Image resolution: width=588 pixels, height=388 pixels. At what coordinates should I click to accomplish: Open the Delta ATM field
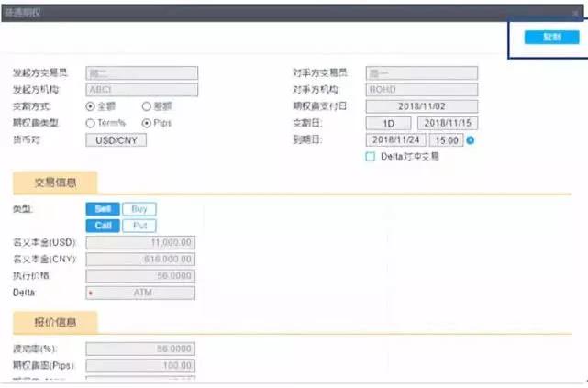140,293
